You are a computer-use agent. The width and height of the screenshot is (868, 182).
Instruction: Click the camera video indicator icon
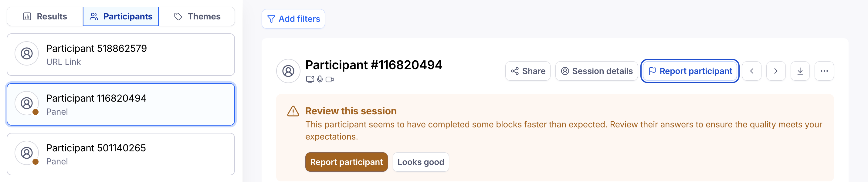point(330,79)
